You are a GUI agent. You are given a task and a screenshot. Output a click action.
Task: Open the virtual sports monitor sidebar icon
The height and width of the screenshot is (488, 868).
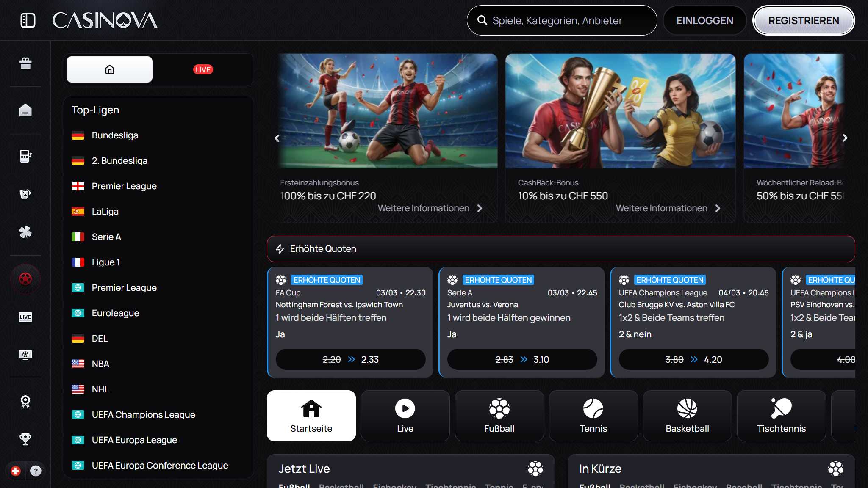pyautogui.click(x=25, y=355)
